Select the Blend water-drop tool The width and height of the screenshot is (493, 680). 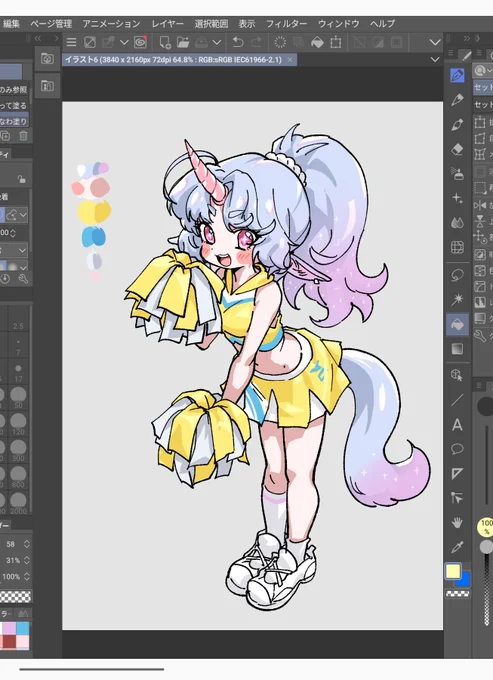pos(457,223)
